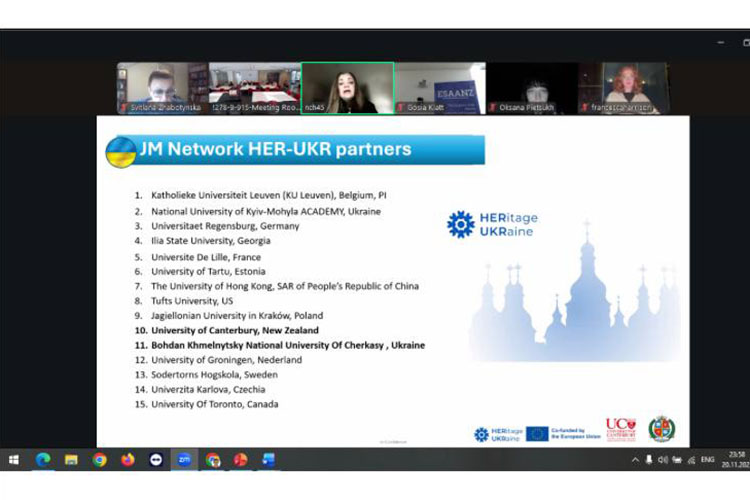Open File Explorer from the taskbar
The image size is (750, 500).
pos(71,460)
